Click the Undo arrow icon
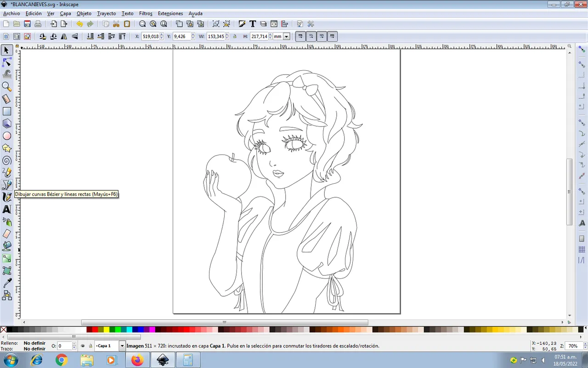This screenshot has height=368, width=588. coord(79,24)
